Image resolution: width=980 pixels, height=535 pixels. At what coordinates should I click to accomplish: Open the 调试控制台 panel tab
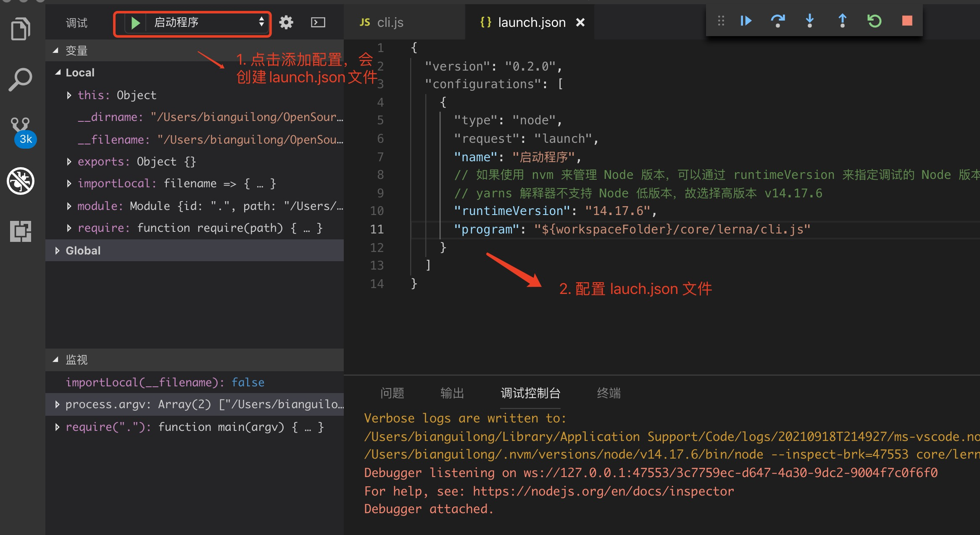(530, 393)
